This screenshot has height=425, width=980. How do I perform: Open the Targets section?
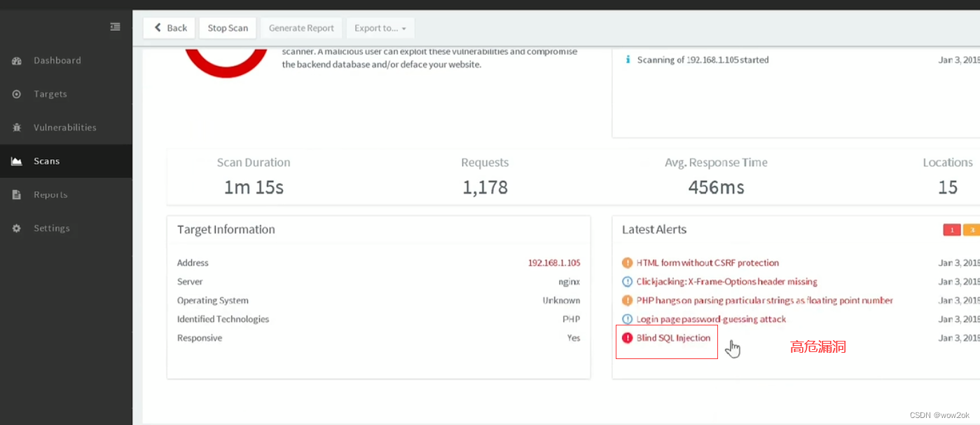click(66, 94)
